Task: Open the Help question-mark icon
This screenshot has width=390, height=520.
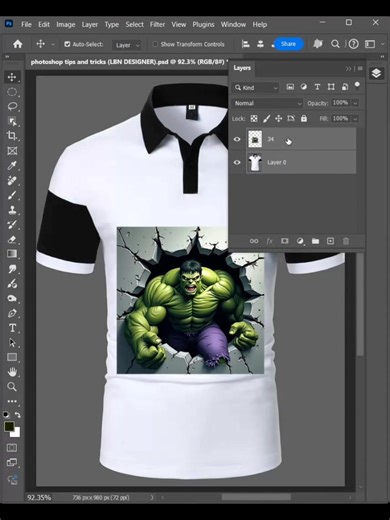Action: tap(353, 44)
